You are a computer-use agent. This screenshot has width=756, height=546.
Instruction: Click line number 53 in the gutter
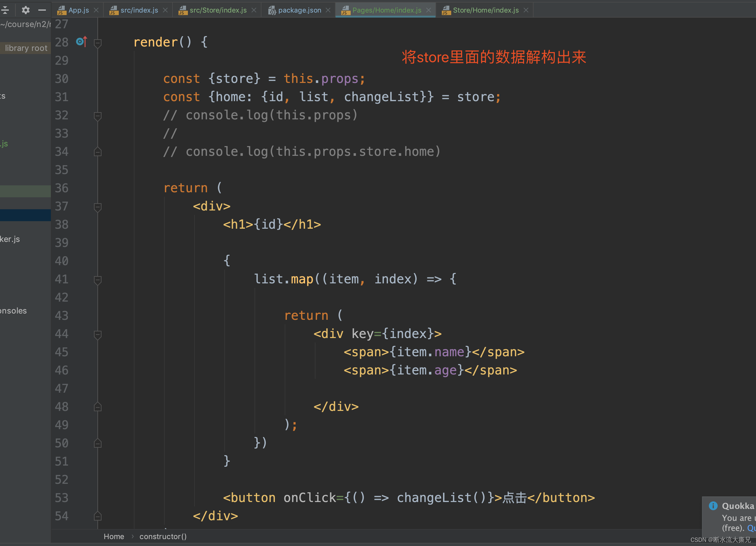[x=62, y=498]
